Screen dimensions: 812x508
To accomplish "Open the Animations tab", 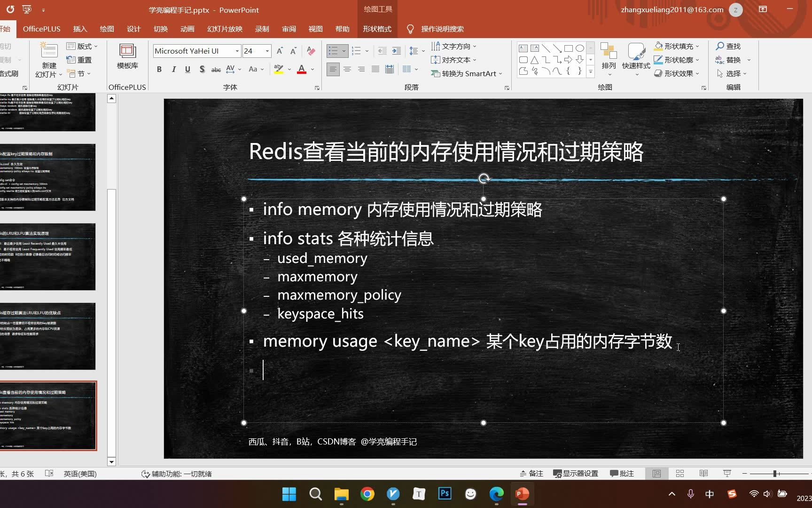I will (187, 29).
